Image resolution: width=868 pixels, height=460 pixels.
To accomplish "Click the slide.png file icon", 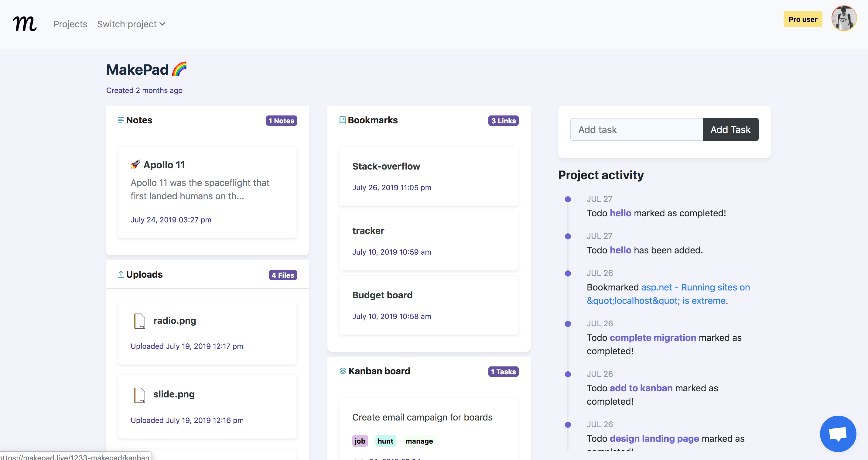I will pyautogui.click(x=139, y=395).
